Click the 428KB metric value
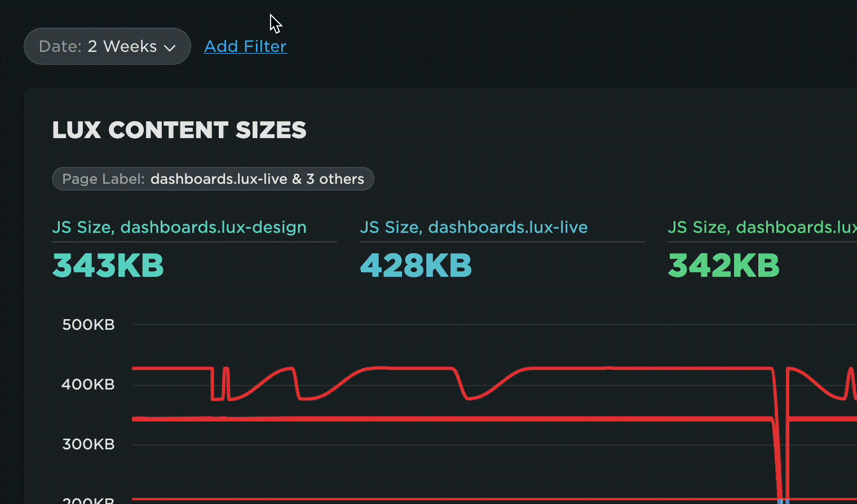The height and width of the screenshot is (504, 857). pyautogui.click(x=416, y=265)
